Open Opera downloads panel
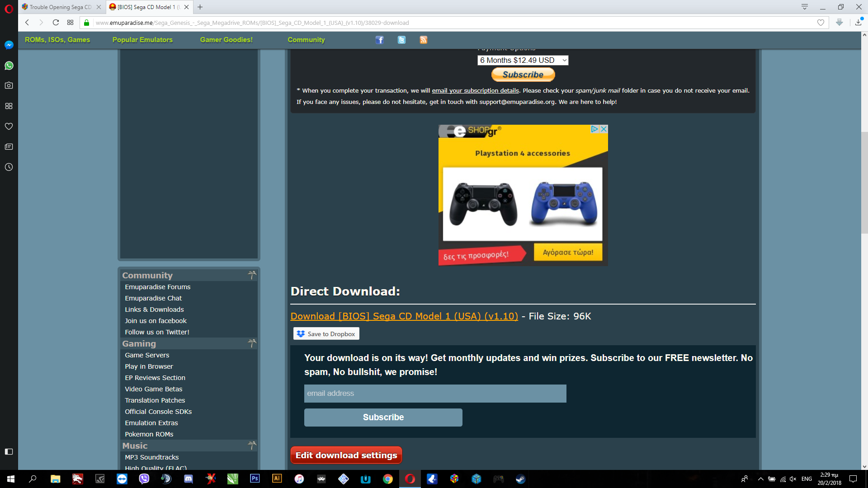 click(x=858, y=23)
